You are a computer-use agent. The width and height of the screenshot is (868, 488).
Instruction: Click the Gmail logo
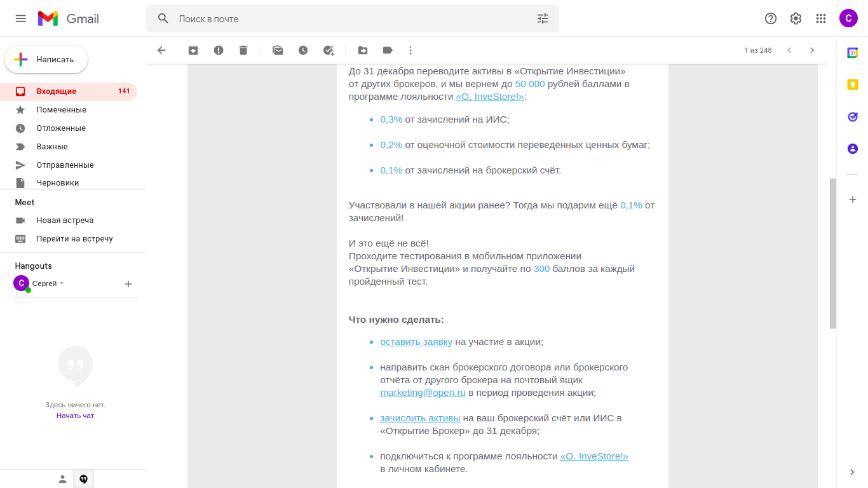(x=69, y=18)
